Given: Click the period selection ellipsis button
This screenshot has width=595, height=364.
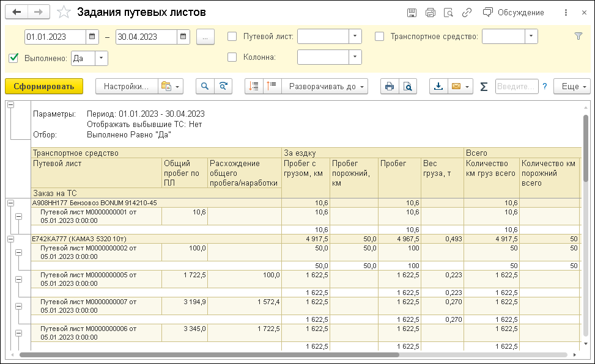Looking at the screenshot, I should pos(205,37).
